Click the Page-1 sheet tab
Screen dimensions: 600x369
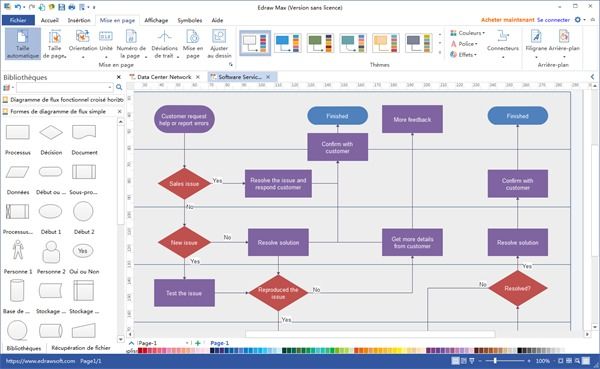pos(220,343)
